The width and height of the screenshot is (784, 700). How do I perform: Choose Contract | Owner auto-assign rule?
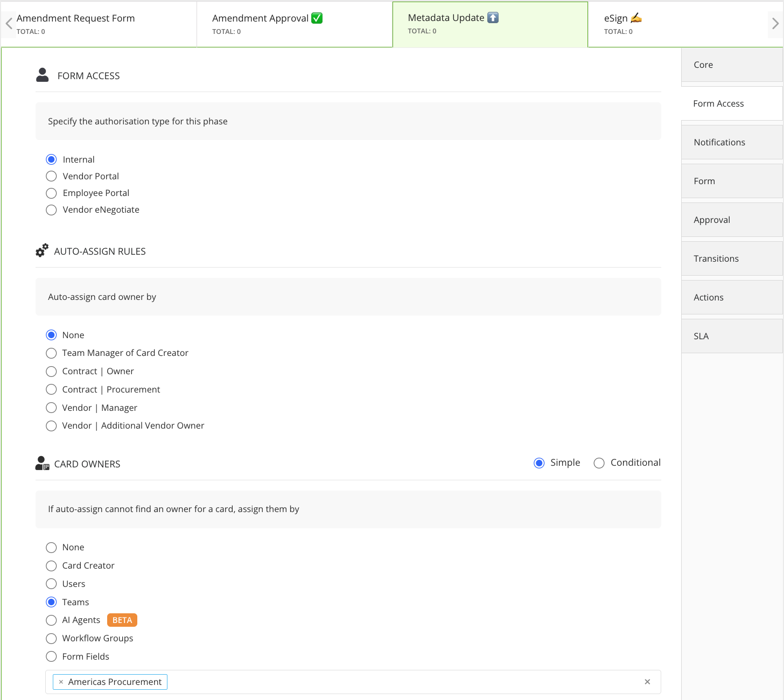[x=51, y=371]
